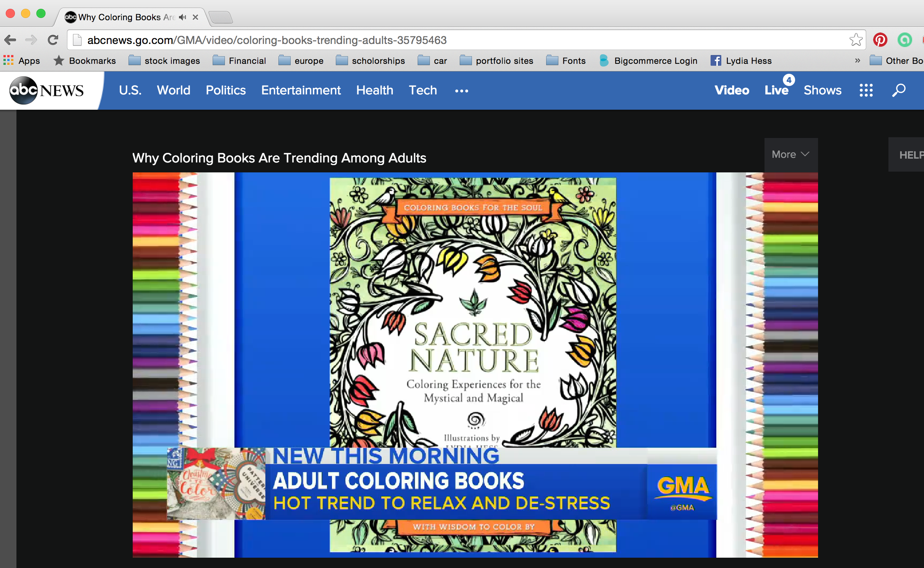Open the green Grammarly extension icon

[904, 40]
